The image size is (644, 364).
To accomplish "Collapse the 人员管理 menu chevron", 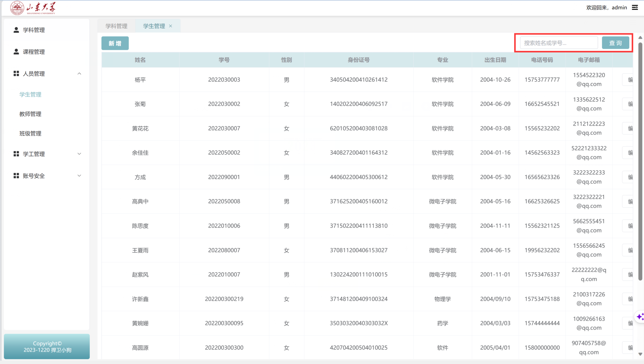I will (79, 74).
